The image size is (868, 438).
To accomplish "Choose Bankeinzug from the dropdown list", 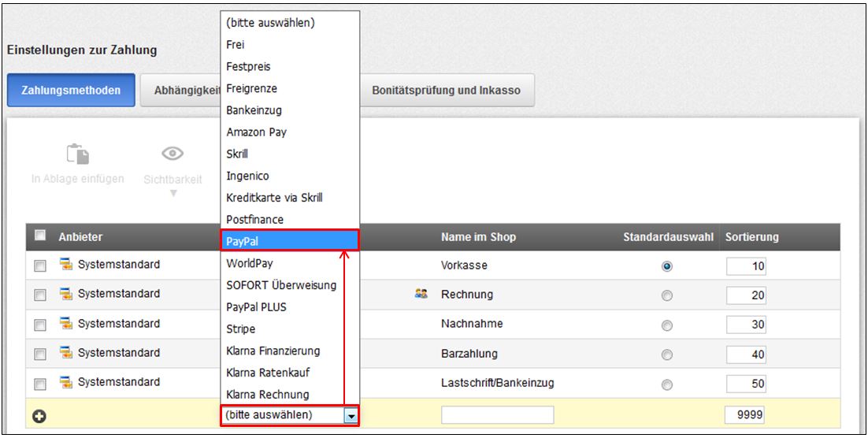I will click(290, 110).
